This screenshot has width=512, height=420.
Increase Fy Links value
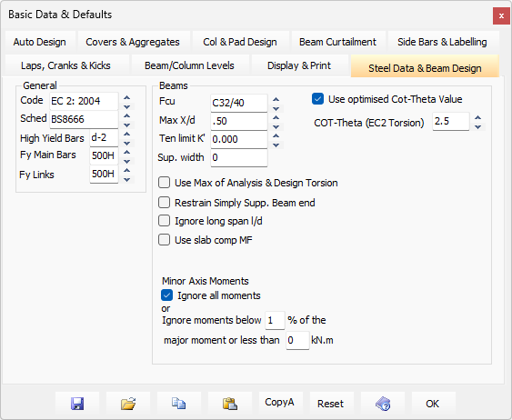pyautogui.click(x=127, y=171)
